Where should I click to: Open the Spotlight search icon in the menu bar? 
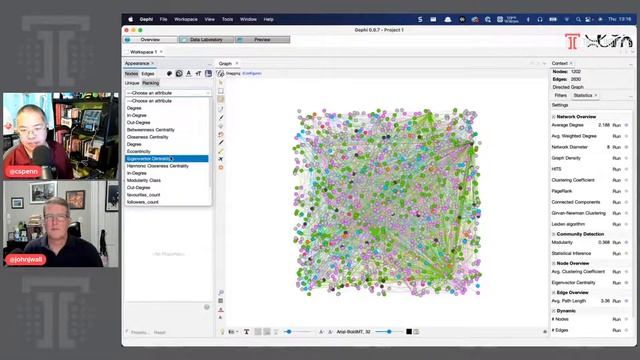578,19
